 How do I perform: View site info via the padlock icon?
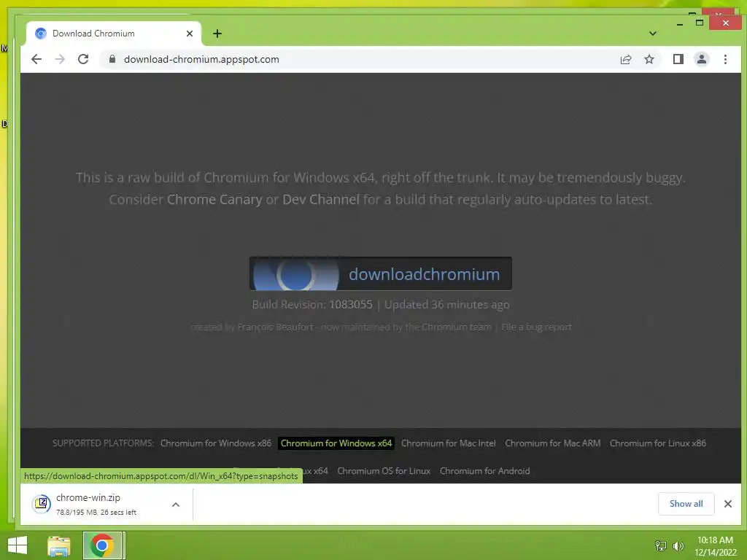112,59
